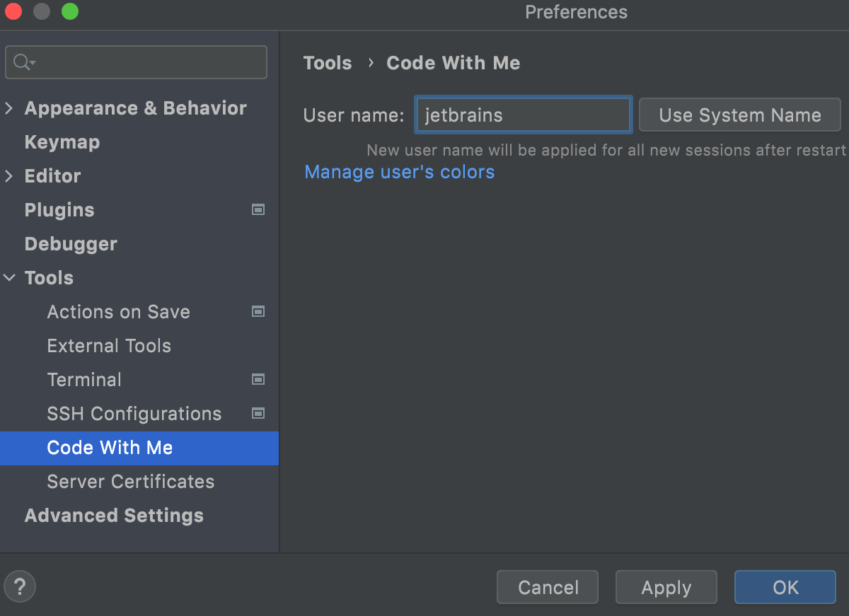Click the icon next to Terminal
849x616 pixels.
point(258,379)
